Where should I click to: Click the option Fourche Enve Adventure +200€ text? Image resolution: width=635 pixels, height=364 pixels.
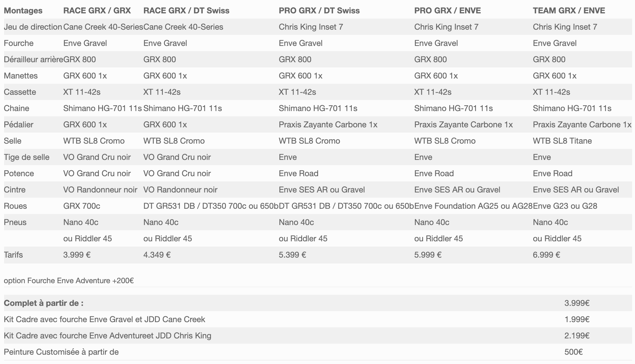tap(69, 281)
